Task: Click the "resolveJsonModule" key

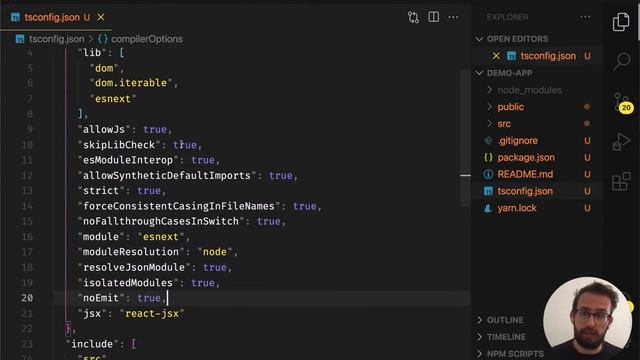Action: [x=134, y=267]
